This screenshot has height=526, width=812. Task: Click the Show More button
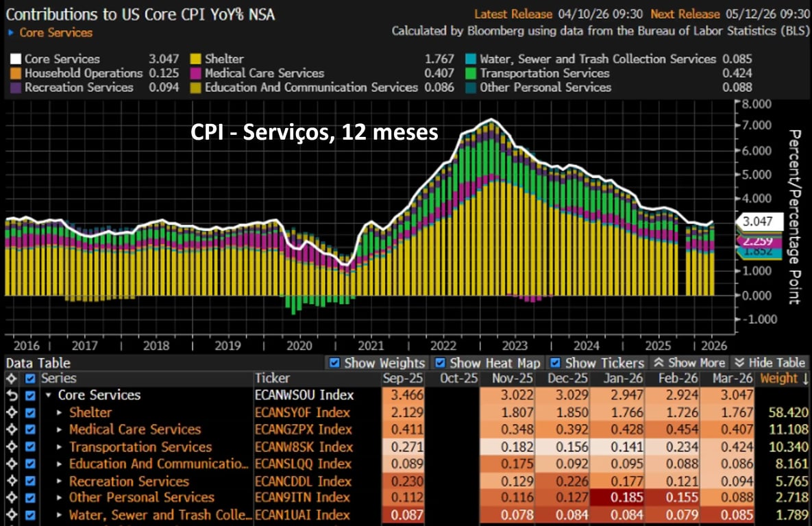pyautogui.click(x=688, y=363)
